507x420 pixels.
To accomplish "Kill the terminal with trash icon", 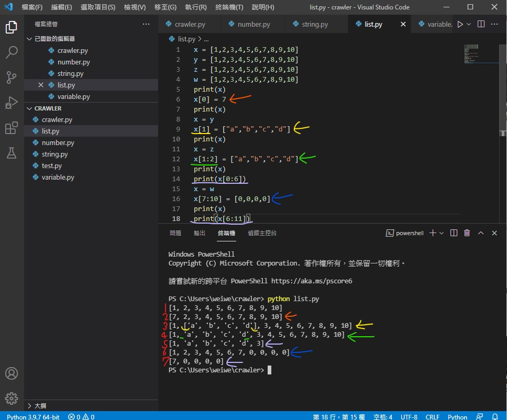I will [467, 233].
